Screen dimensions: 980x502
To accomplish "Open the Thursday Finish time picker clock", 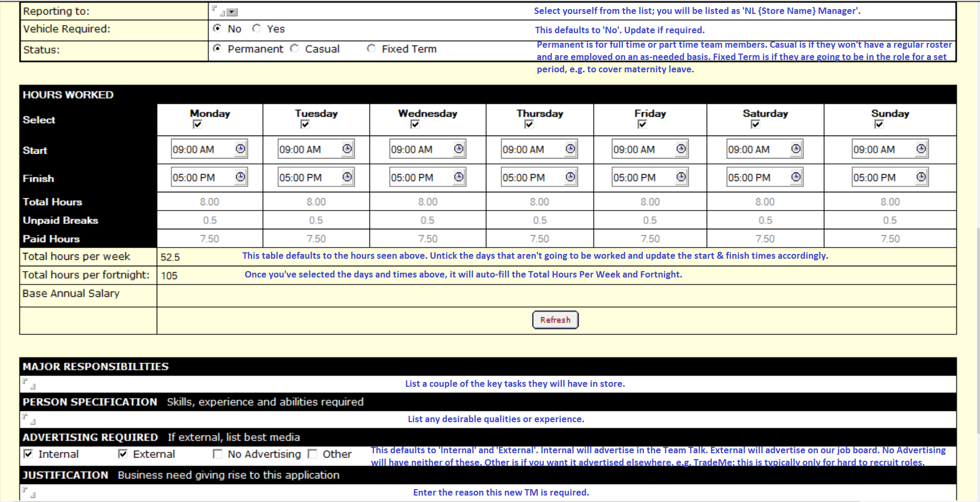I will click(x=571, y=177).
